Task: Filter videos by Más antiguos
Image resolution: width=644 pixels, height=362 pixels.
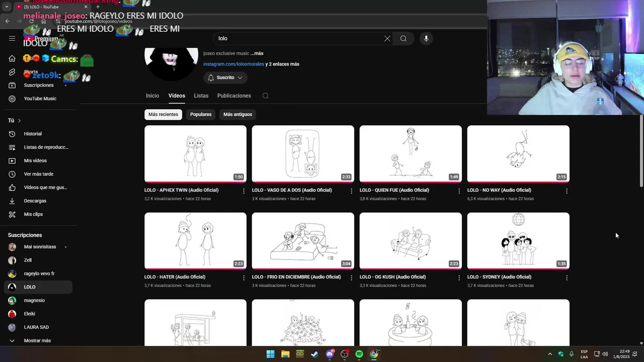Action: pos(237,115)
